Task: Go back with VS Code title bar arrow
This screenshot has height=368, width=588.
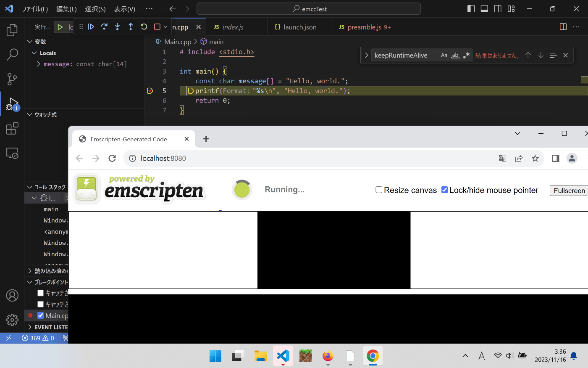Action: [x=172, y=9]
